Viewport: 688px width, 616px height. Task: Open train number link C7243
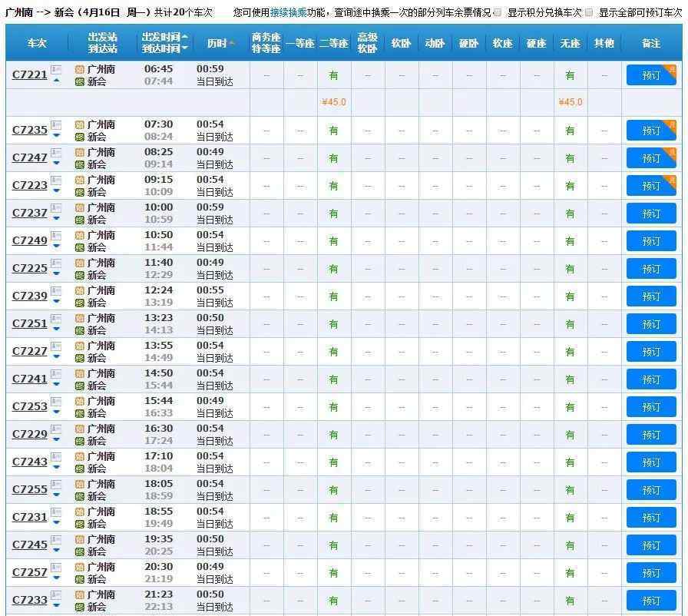29,462
